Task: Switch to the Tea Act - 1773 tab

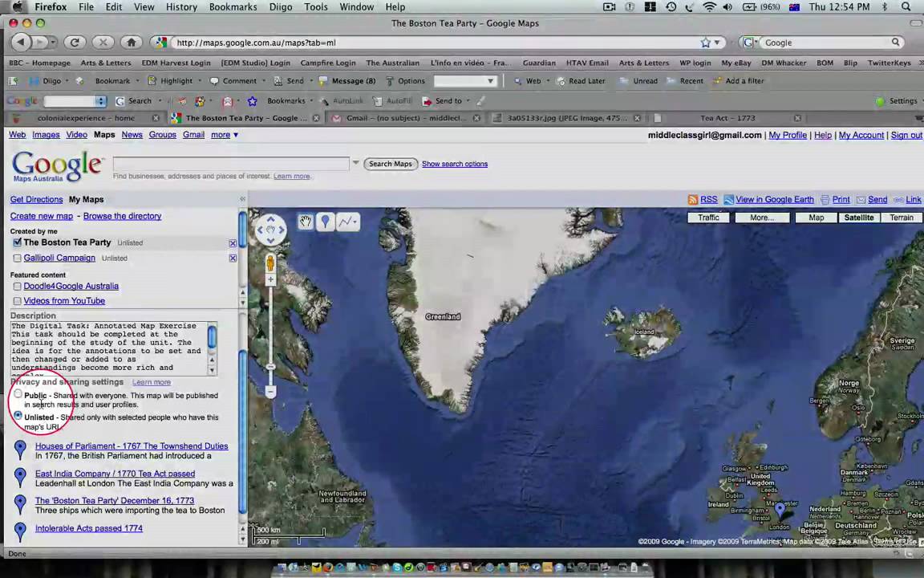Action: point(727,118)
